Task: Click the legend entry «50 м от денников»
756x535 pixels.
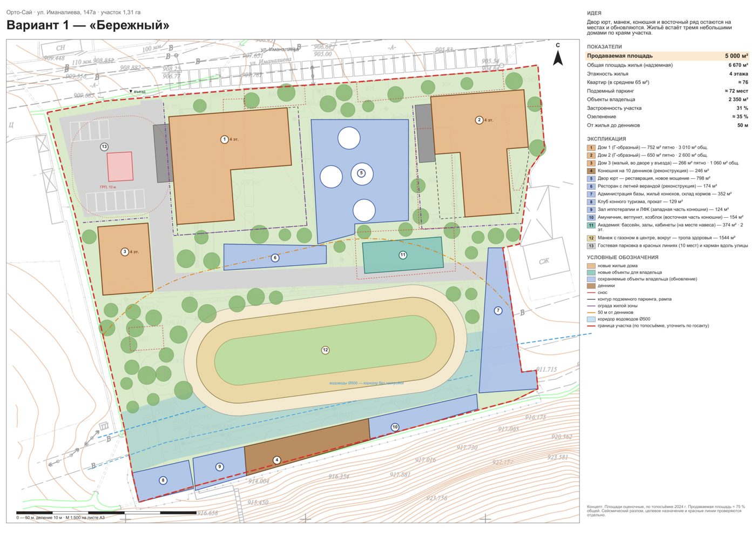Action: tap(616, 312)
